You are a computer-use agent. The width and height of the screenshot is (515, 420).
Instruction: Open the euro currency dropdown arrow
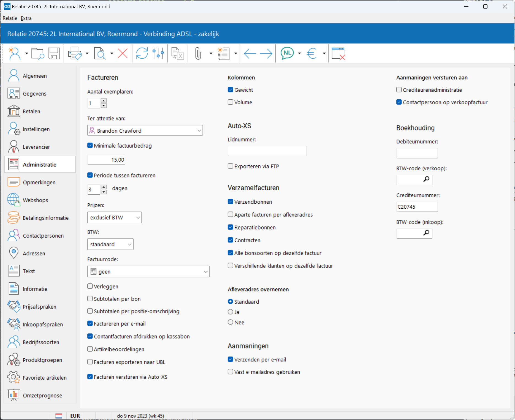(x=324, y=53)
